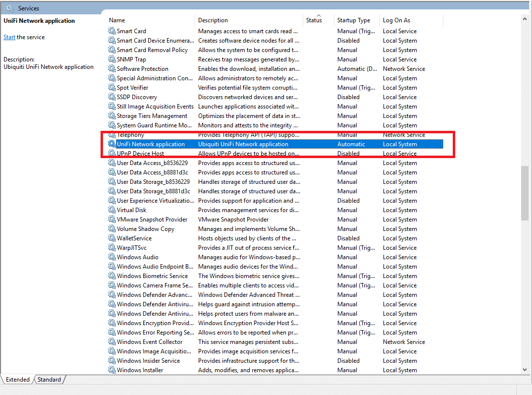Click the gear icon of Software Protection
Image resolution: width=532 pixels, height=395 pixels.
pyautogui.click(x=111, y=68)
